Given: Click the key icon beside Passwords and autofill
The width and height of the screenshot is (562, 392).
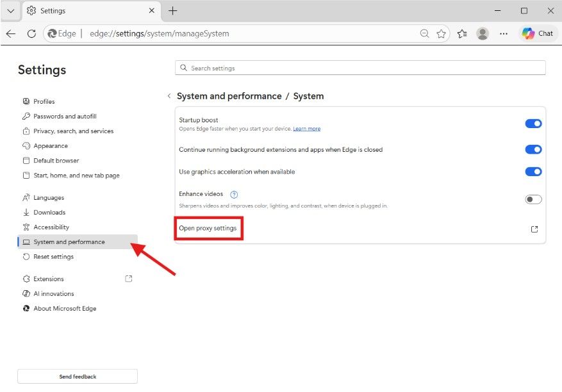Looking at the screenshot, I should point(26,116).
